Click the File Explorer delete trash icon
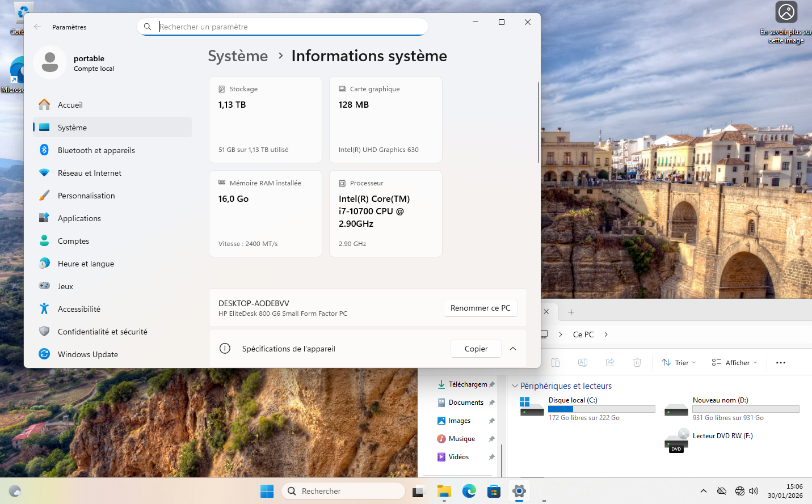 (x=637, y=362)
